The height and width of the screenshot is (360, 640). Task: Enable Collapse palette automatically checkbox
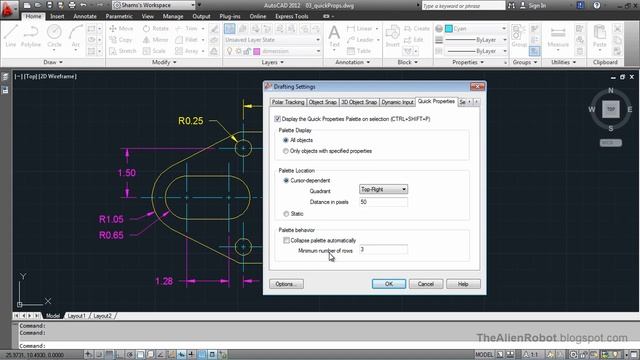(286, 240)
